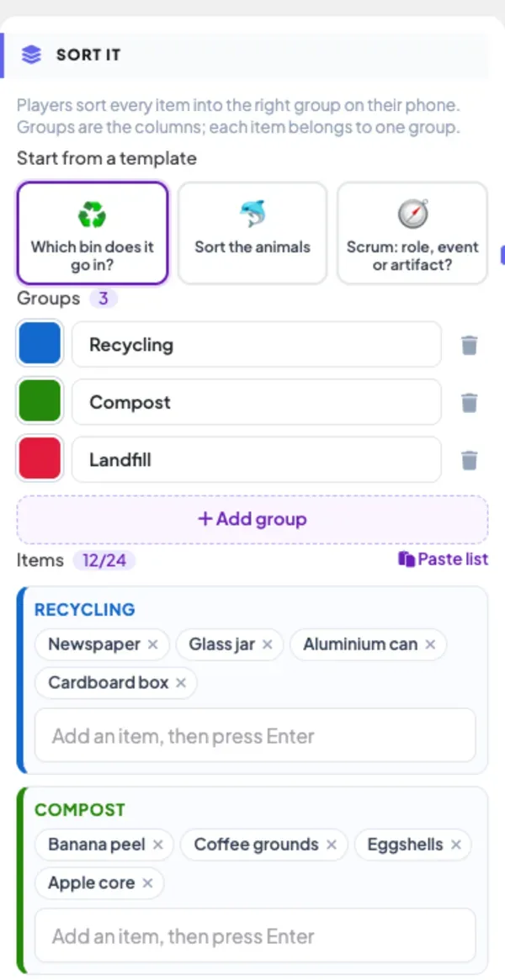Viewport: 505px width, 980px height.
Task: Choose the 'Sort the animals' template
Action: pos(252,233)
